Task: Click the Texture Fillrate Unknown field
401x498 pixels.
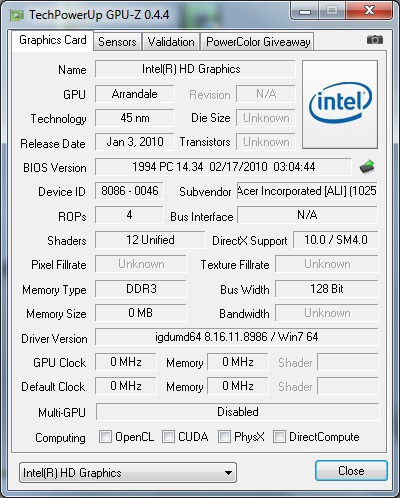Action: point(327,264)
